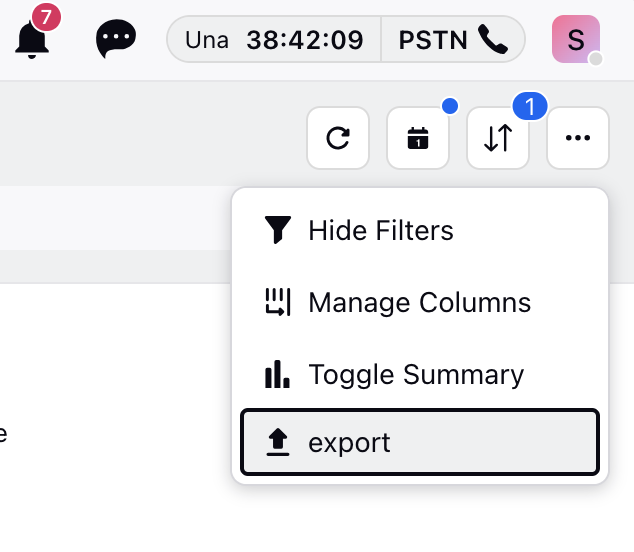Viewport: 634px width, 552px height.
Task: Open the chat speech bubble icon
Action: pos(116,38)
